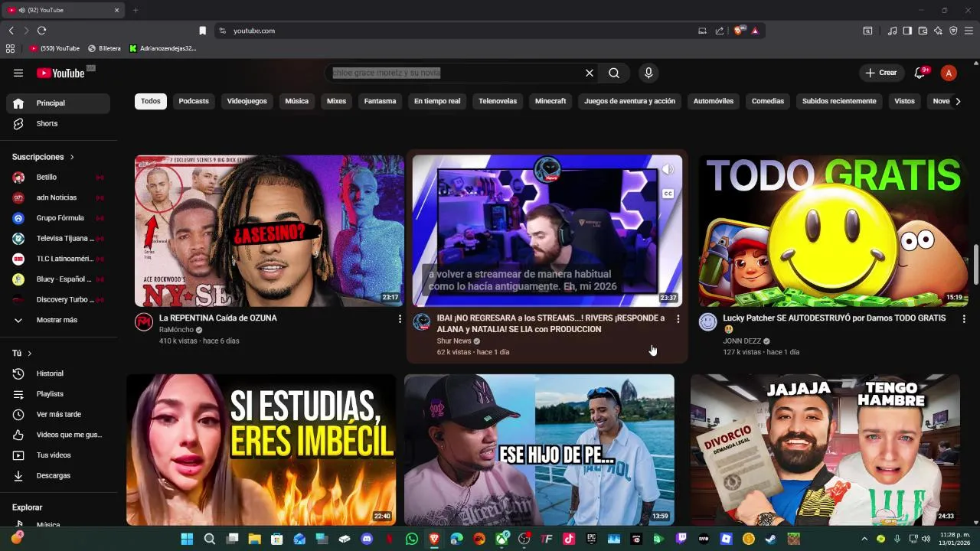
Task: Select the Comedias filter chip
Action: 768,101
